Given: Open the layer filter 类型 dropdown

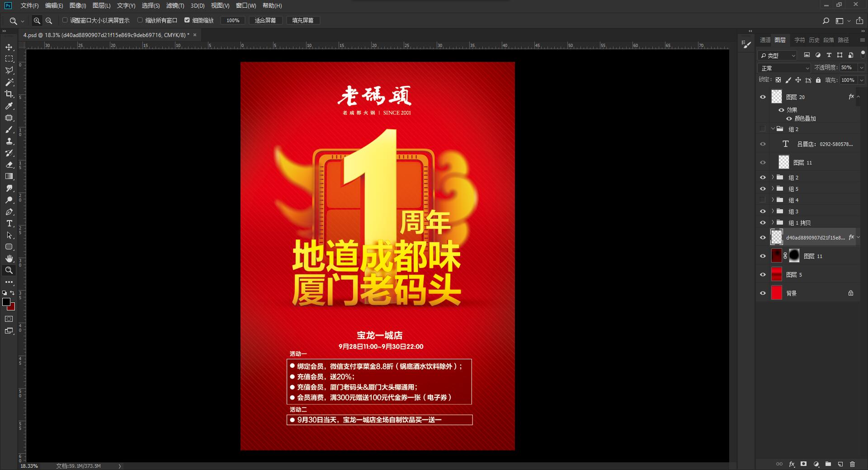Looking at the screenshot, I should [777, 55].
